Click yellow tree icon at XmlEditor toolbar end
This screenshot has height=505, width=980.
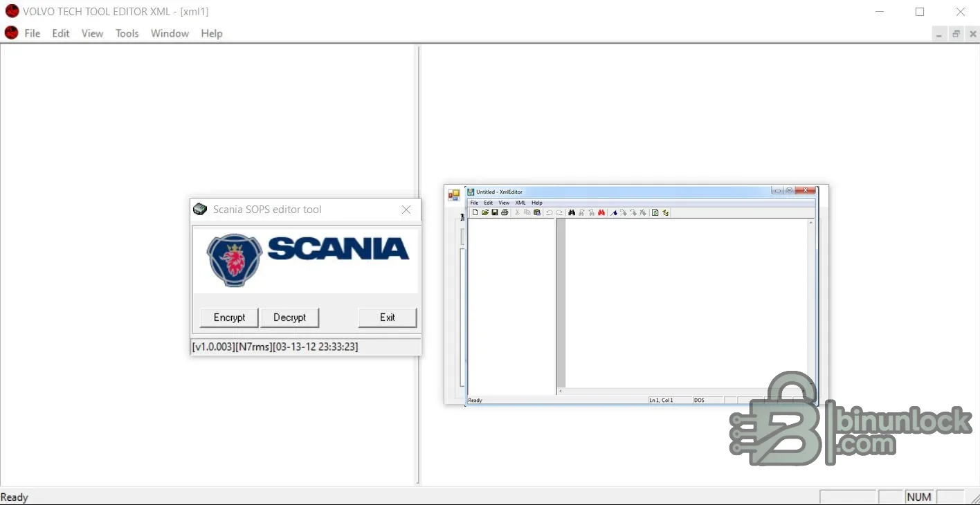pos(665,212)
